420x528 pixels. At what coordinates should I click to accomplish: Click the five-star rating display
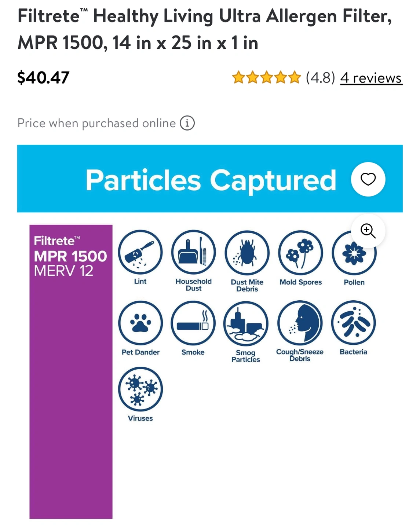tap(266, 78)
